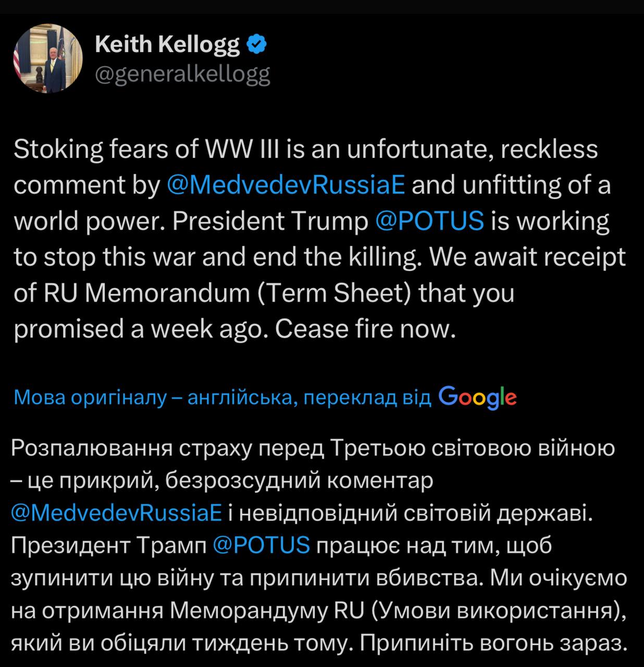Click the blue verified badge beside Keith Kellogg
This screenshot has height=667, width=644.
pyautogui.click(x=256, y=45)
